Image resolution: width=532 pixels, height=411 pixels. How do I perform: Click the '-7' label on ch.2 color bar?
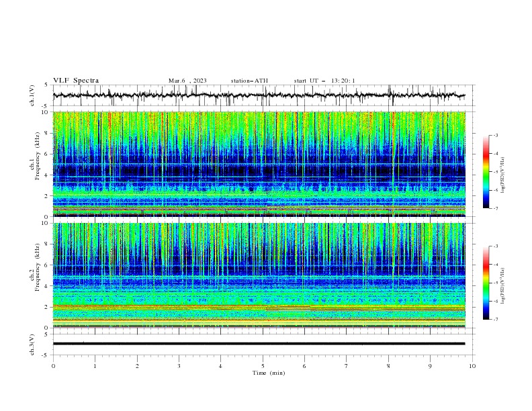click(x=495, y=320)
